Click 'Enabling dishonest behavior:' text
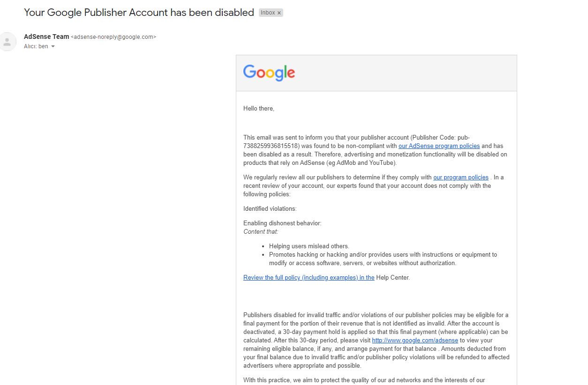The width and height of the screenshot is (588, 385). (x=282, y=223)
